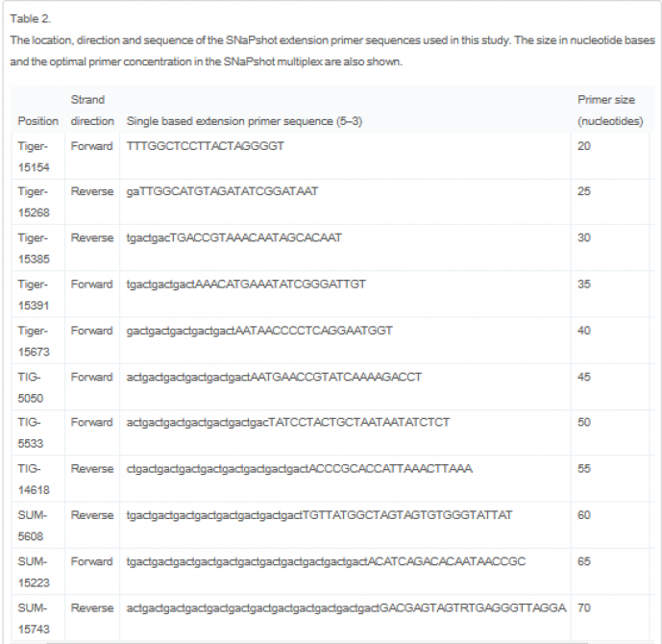Click the 'Position' column header

click(37, 122)
